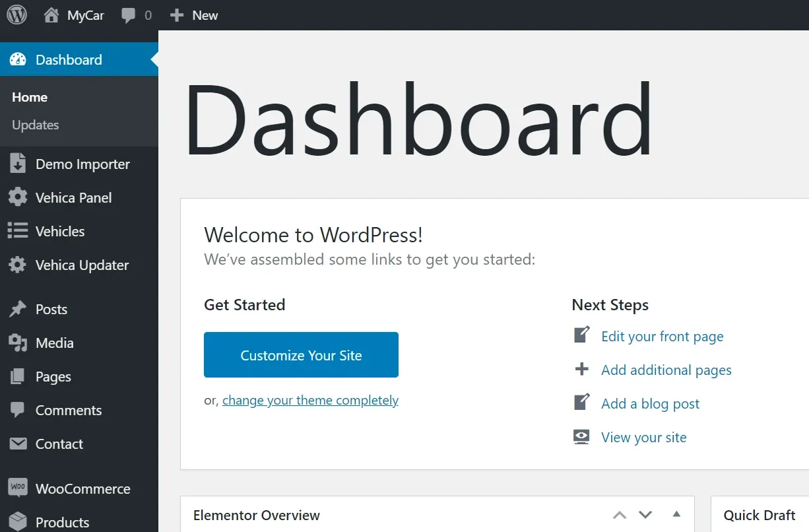This screenshot has height=532, width=809.
Task: Select Home submenu under Dashboard
Action: click(30, 97)
